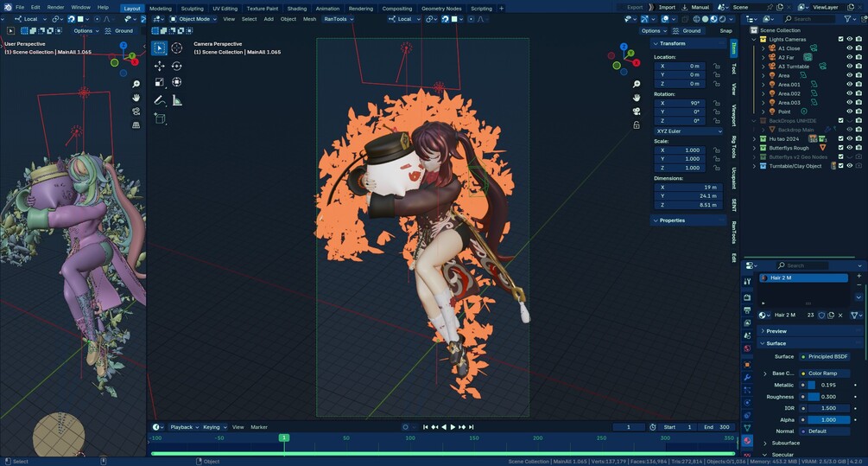Toggle exclude checkbox for Lights Cameras collection
The height and width of the screenshot is (466, 868).
point(840,40)
